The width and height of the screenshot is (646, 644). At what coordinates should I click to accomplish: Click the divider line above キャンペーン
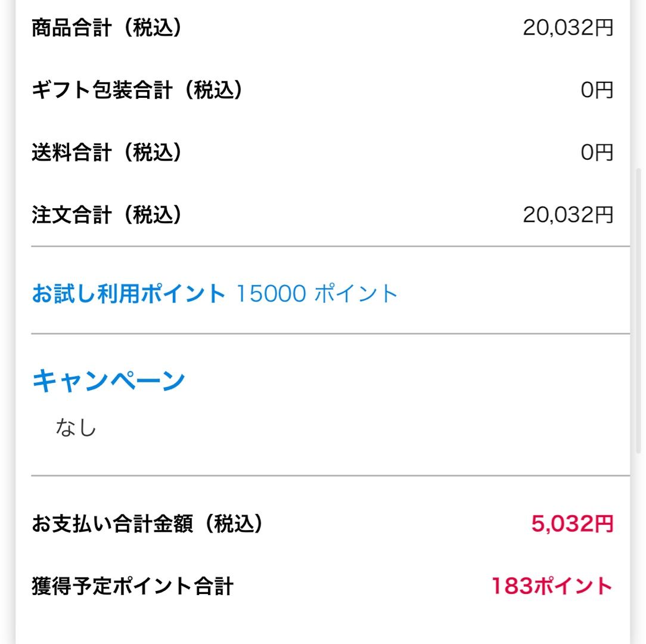(330, 334)
